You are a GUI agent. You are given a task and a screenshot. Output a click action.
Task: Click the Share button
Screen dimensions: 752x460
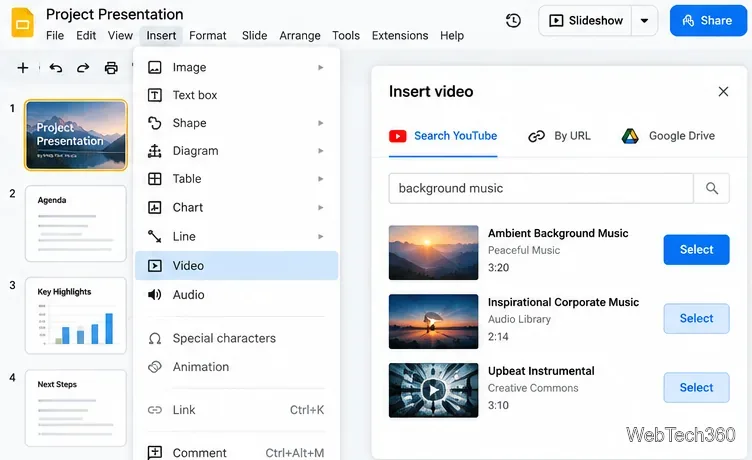click(708, 21)
